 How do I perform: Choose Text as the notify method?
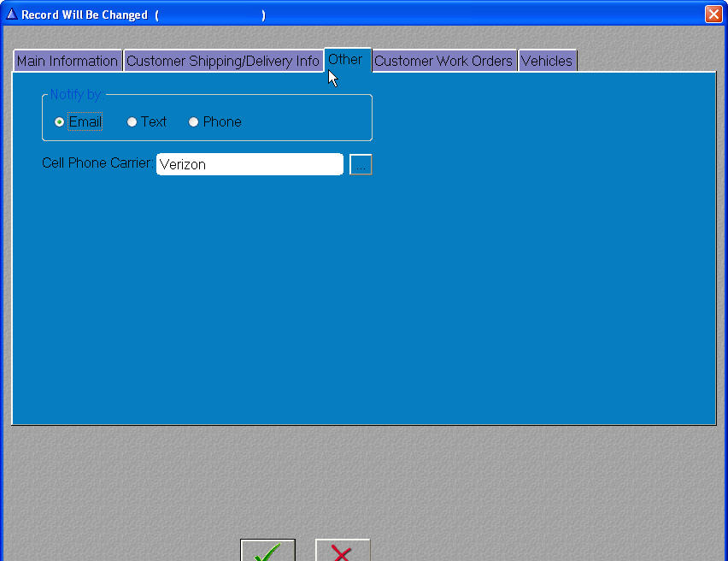pos(132,122)
